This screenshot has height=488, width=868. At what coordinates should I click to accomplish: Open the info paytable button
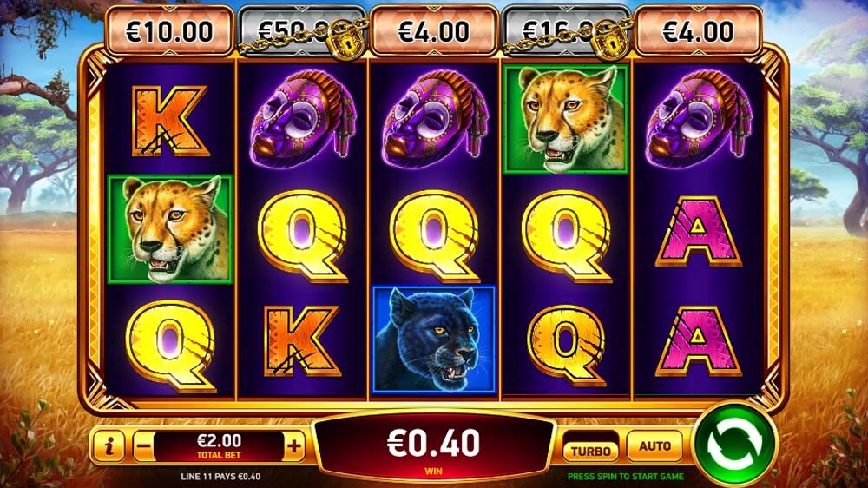coord(108,445)
